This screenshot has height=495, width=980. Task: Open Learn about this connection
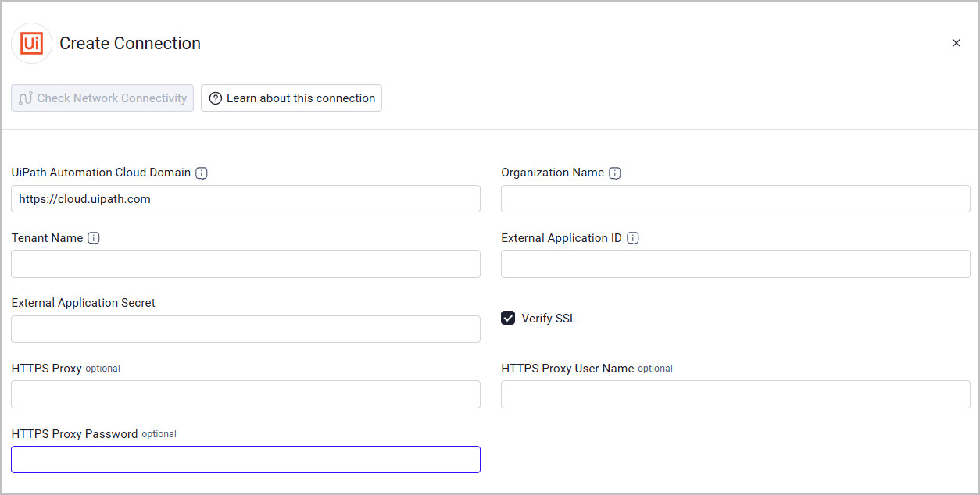coord(291,98)
